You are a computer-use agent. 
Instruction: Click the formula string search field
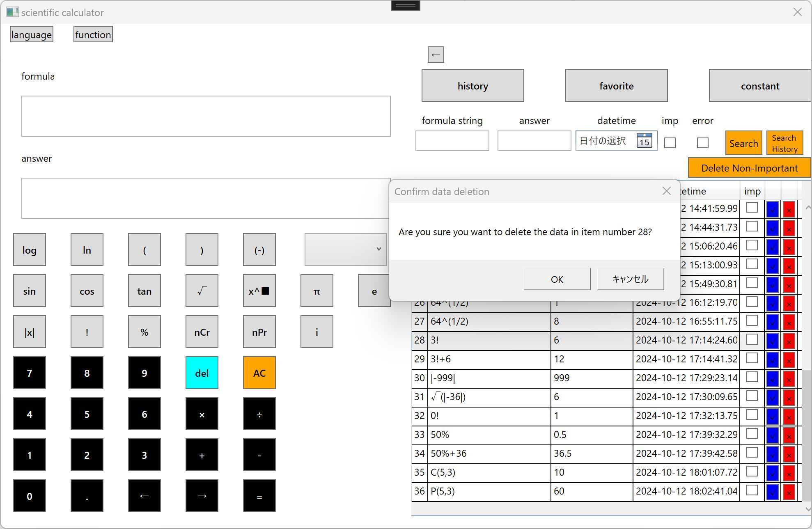tap(452, 141)
